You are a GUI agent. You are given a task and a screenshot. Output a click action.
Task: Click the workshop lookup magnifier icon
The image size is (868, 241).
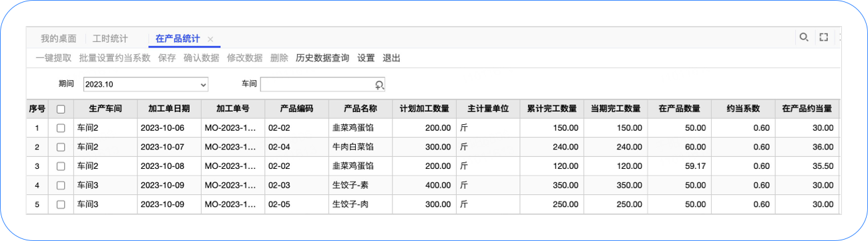coord(379,85)
